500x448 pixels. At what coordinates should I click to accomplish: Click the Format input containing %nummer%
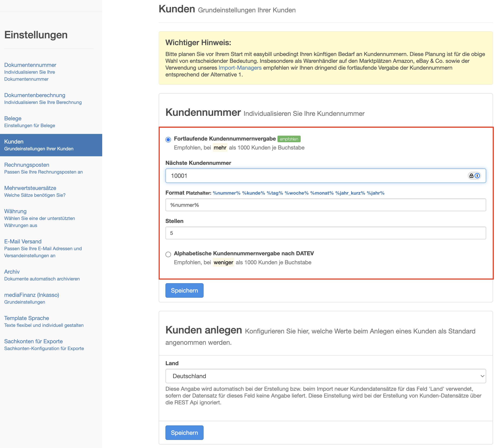pyautogui.click(x=325, y=205)
